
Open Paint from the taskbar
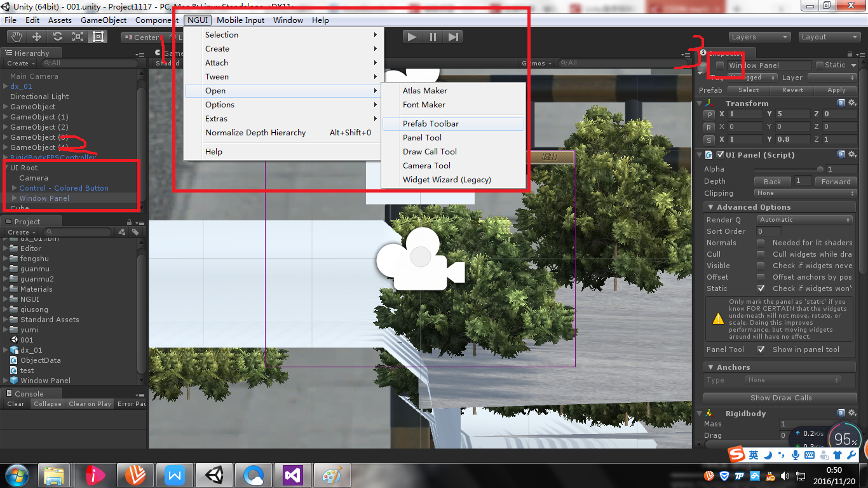(332, 475)
